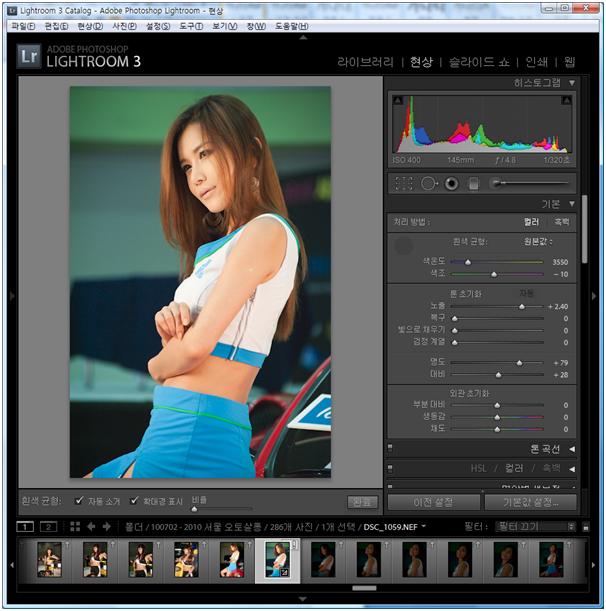
Task: Click filmstrip left scroll arrow
Action: pos(12,564)
